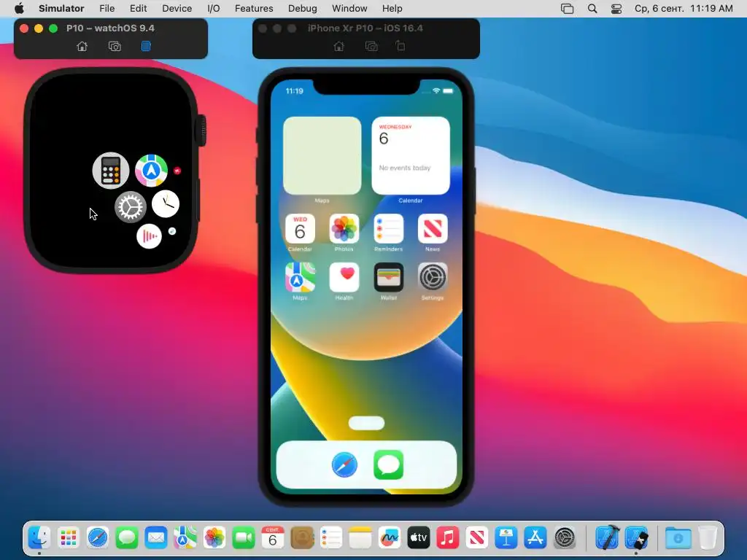The image size is (747, 560).
Task: Open the Debug menu
Action: pyautogui.click(x=303, y=9)
